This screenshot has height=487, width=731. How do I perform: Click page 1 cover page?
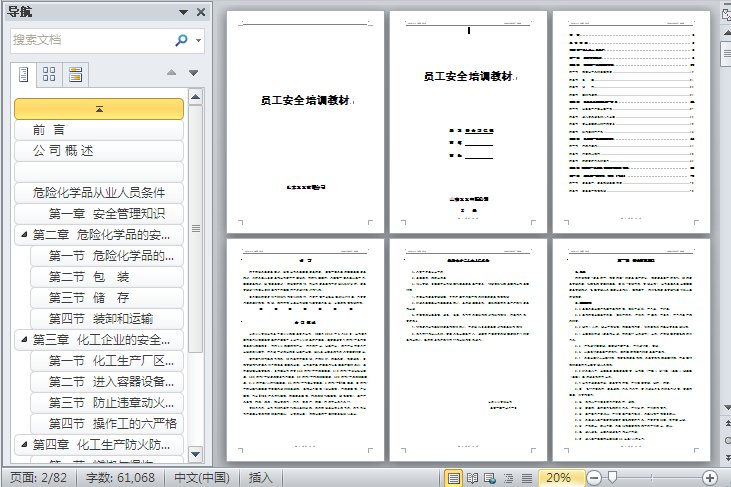[x=305, y=122]
